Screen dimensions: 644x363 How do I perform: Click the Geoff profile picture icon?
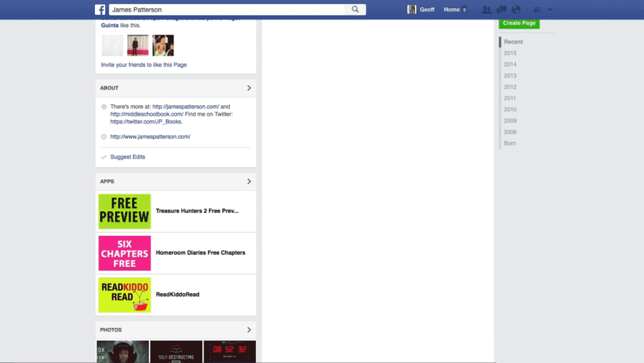[412, 9]
